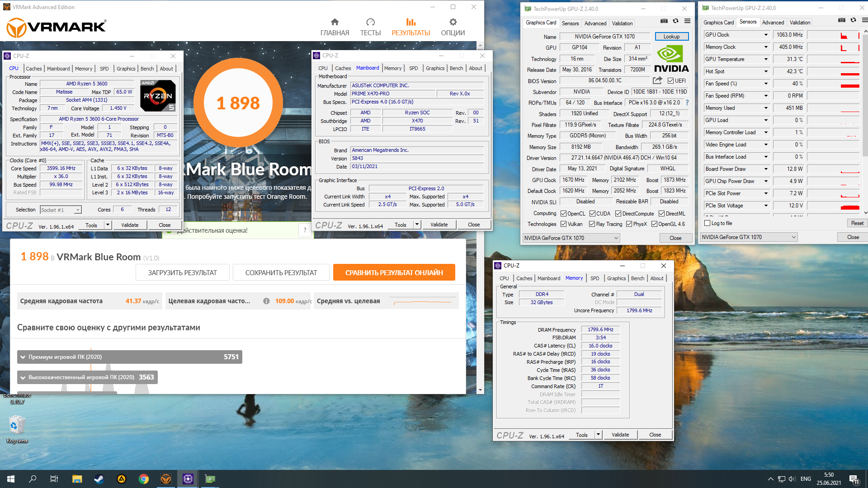
Task: Toggle the UEFI checkbox in GPU-Z
Action: (670, 81)
